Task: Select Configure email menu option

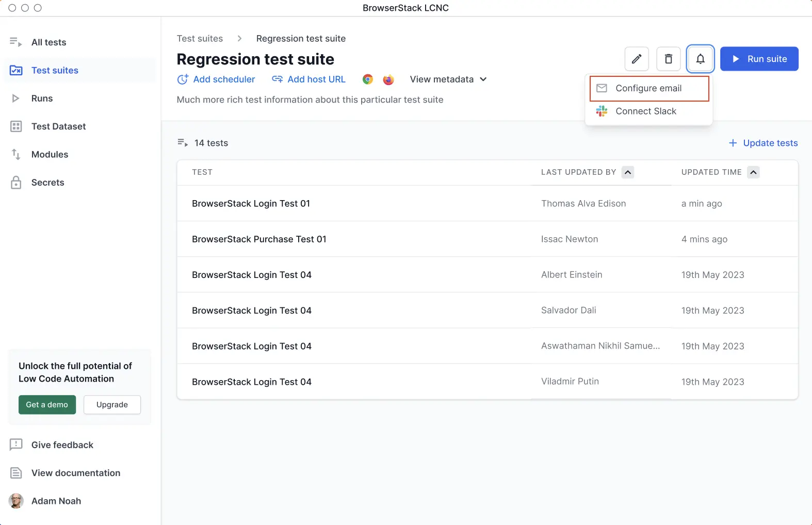Action: (648, 88)
